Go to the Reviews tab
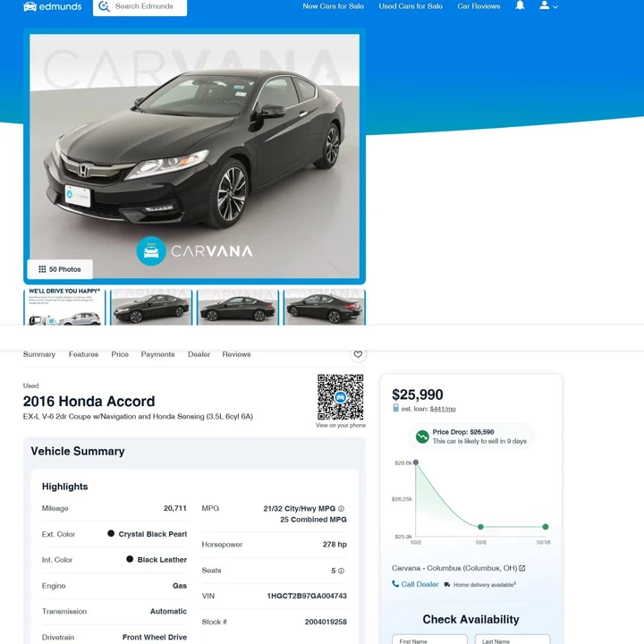Screen dimensions: 644x644 236,354
